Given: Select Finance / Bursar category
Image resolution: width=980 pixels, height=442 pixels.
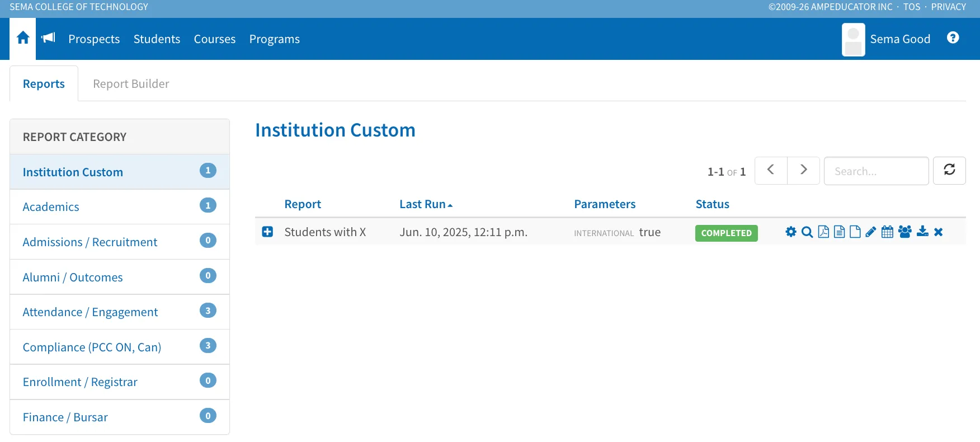Looking at the screenshot, I should pyautogui.click(x=120, y=417).
